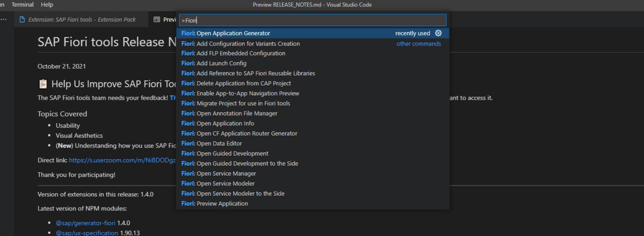The width and height of the screenshot is (644, 236).
Task: Open the @sap/generator-fiori link
Action: click(85, 223)
